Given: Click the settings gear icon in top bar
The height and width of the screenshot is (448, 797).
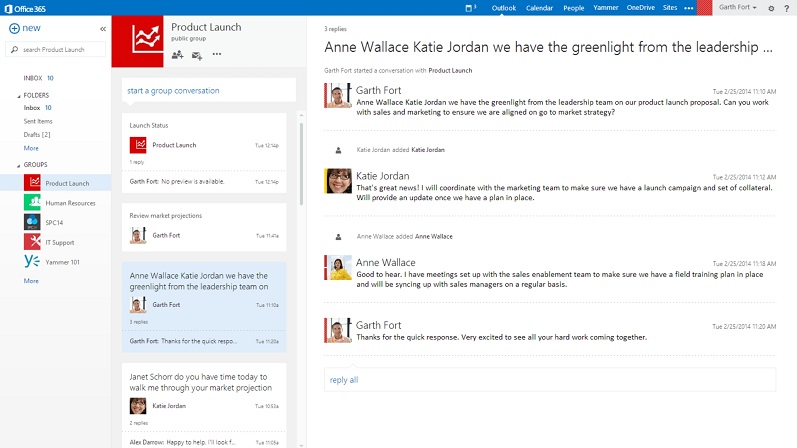Looking at the screenshot, I should point(771,8).
